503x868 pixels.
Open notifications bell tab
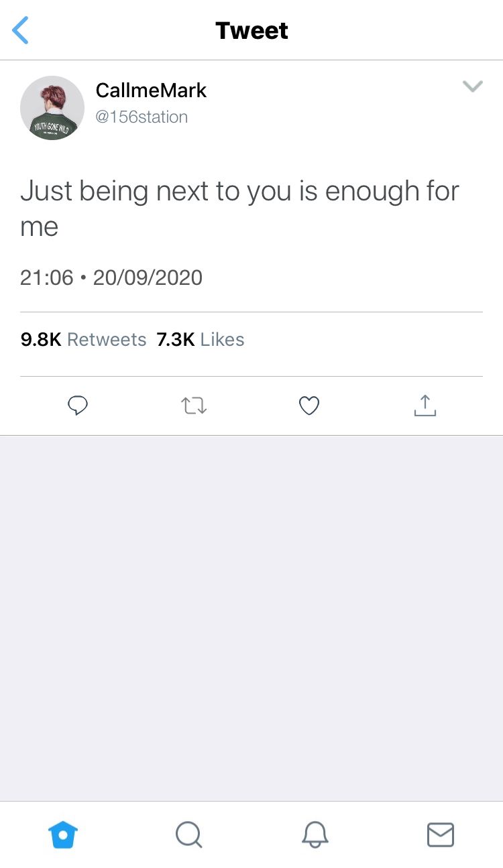pos(315,834)
